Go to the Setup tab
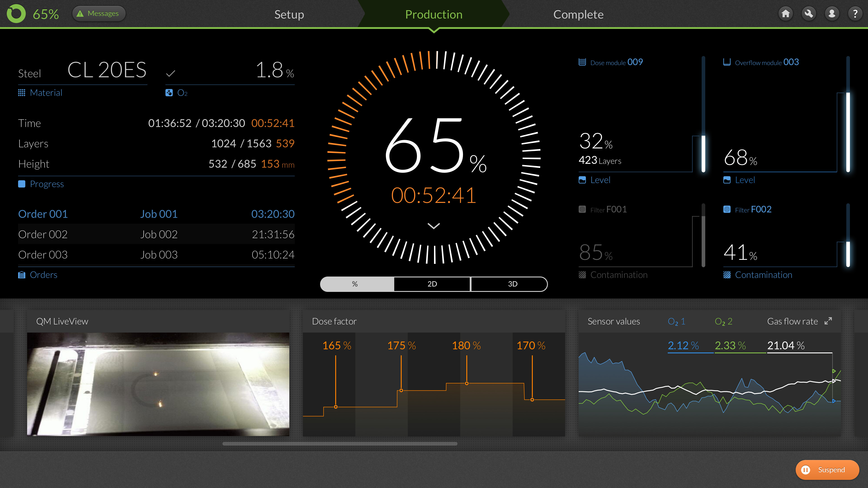The width and height of the screenshot is (868, 488). click(289, 14)
